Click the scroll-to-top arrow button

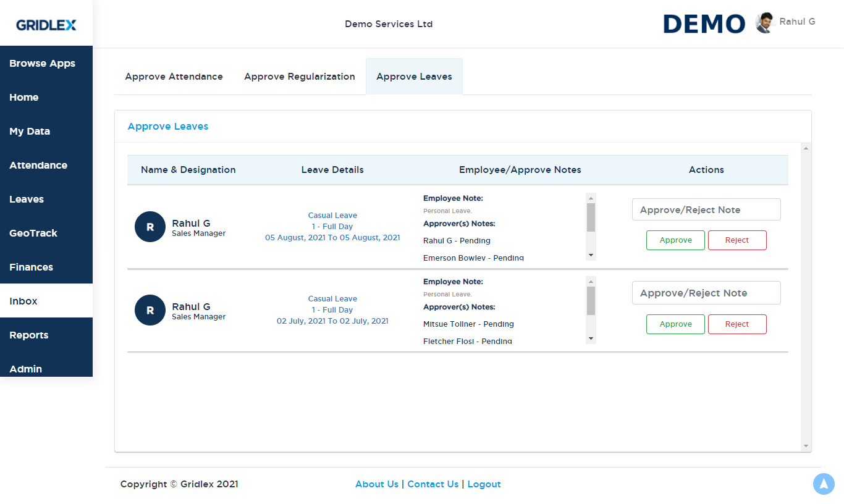(x=824, y=484)
